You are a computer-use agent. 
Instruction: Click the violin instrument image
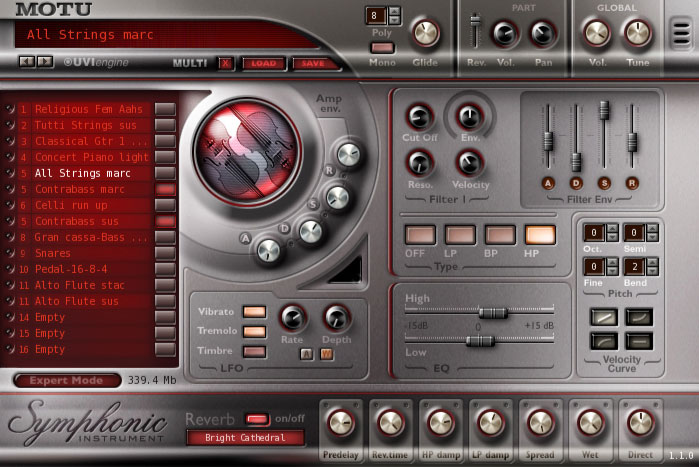[247, 151]
